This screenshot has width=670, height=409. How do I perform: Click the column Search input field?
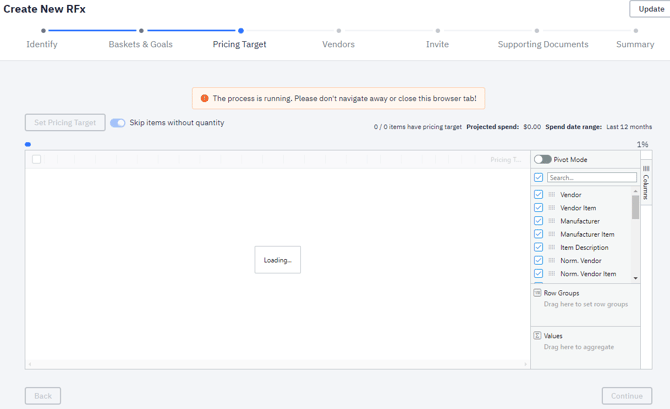pos(591,177)
